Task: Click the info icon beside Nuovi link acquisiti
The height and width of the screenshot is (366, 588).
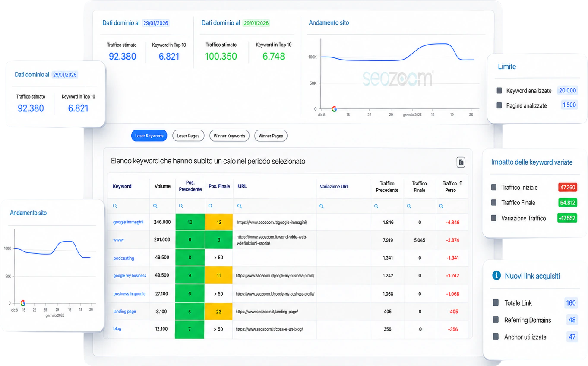Action: tap(496, 275)
